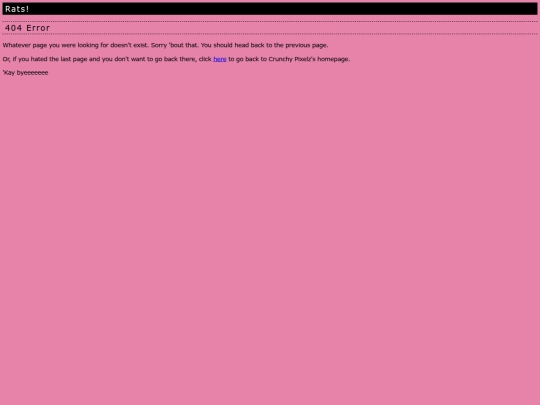Click the ''Kay byeeeeeee' text line
This screenshot has height=405, width=540.
[x=25, y=73]
